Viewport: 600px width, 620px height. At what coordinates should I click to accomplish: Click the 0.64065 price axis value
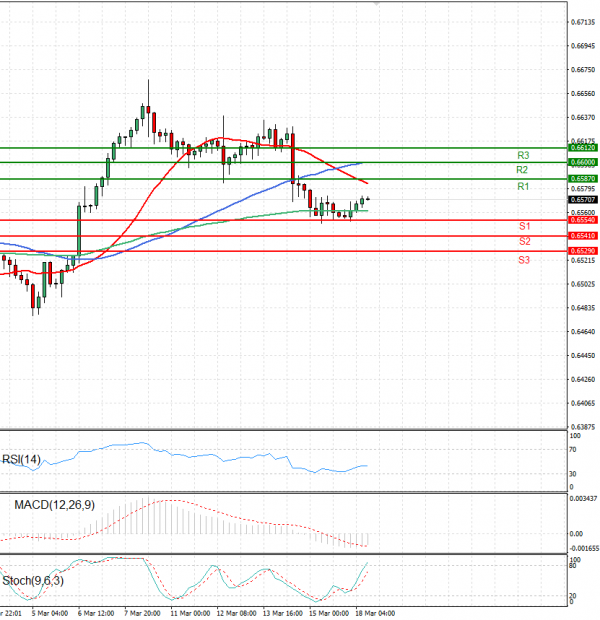pos(583,404)
